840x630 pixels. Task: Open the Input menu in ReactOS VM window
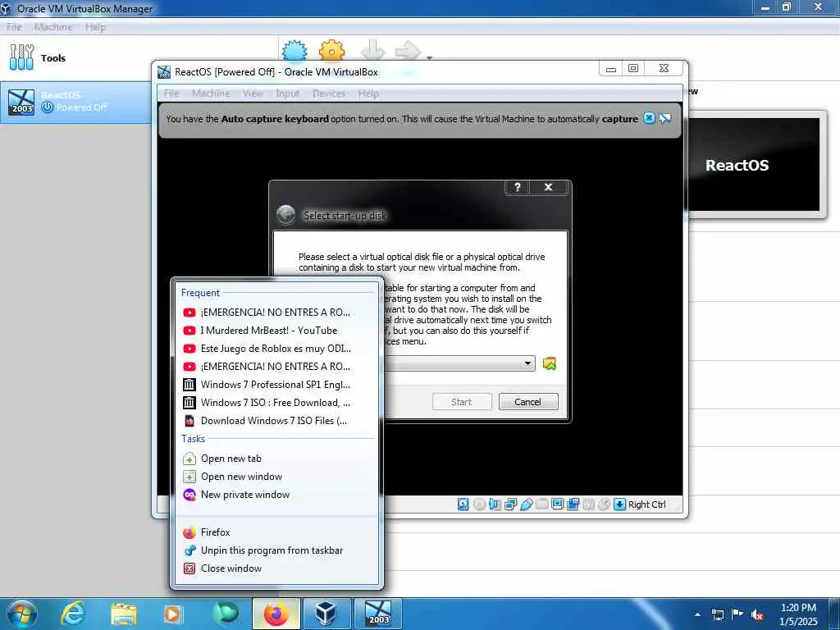[x=288, y=94]
